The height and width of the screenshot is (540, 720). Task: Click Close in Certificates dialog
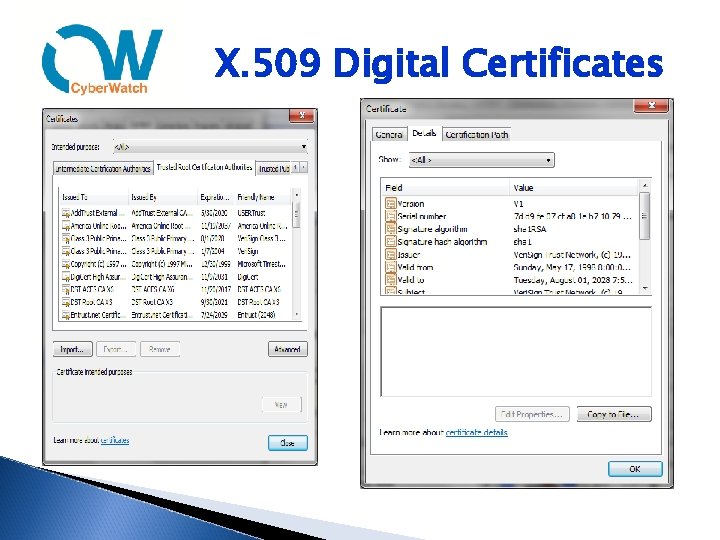tap(287, 443)
